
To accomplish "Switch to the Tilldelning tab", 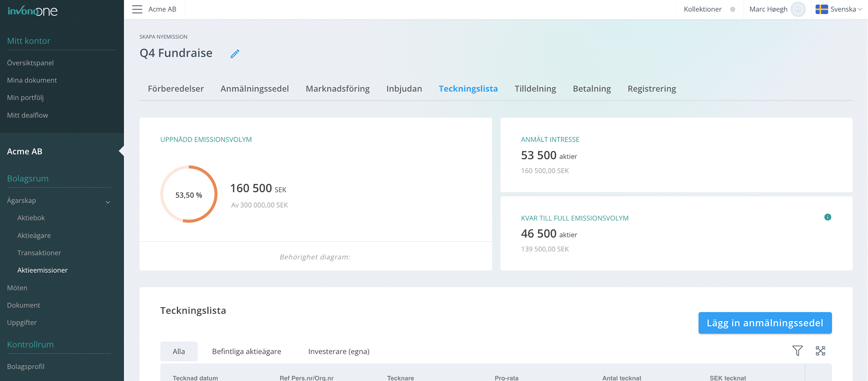I will click(x=535, y=89).
